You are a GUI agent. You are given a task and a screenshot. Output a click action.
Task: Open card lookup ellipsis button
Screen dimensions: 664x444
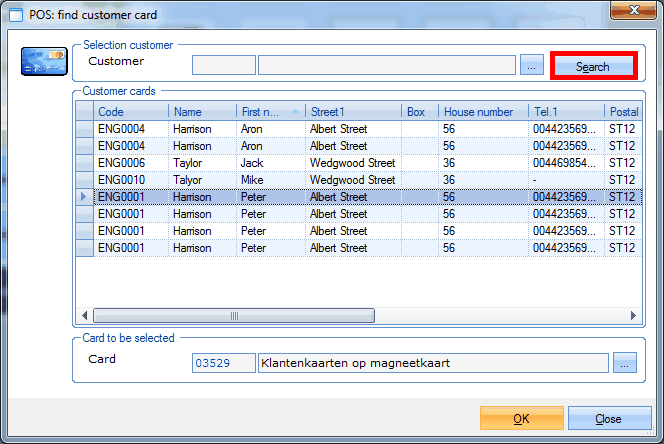pos(624,363)
